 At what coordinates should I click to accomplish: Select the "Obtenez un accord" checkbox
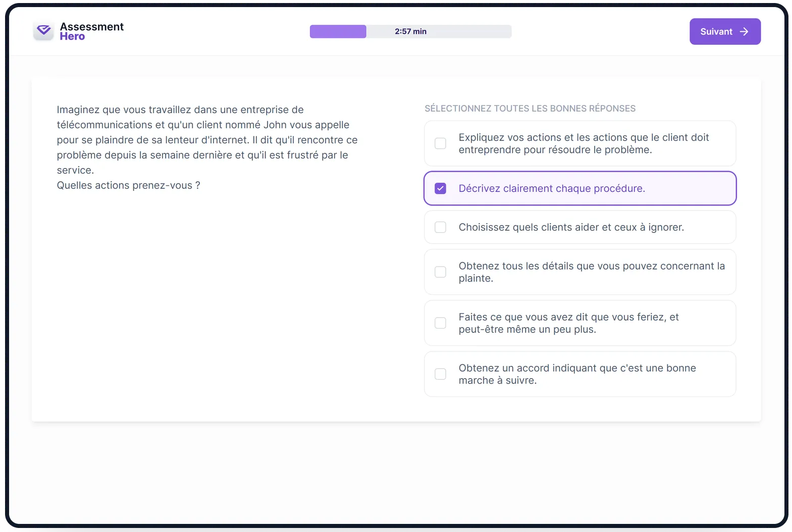coord(441,374)
